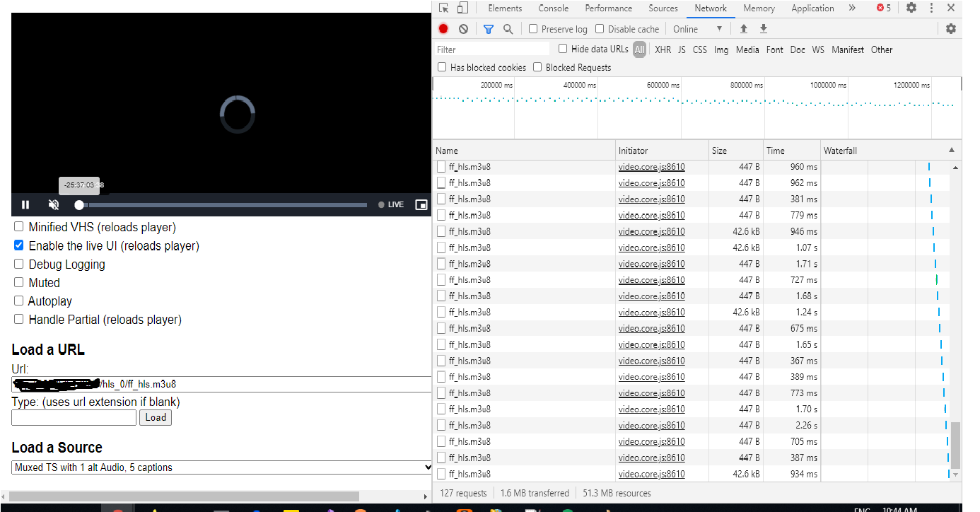Open picture-in-picture mode
This screenshot has width=980, height=512.
pos(421,204)
